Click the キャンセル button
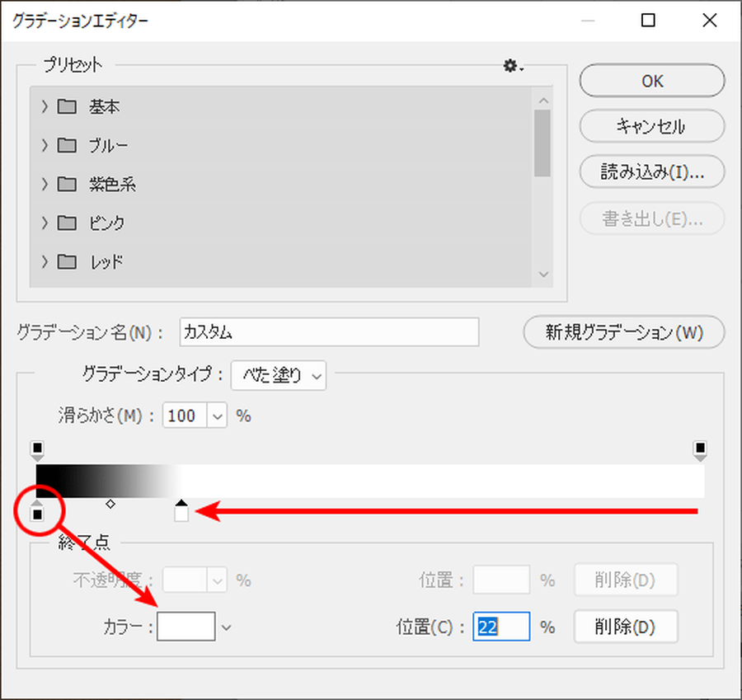Image resolution: width=742 pixels, height=700 pixels. [x=652, y=126]
